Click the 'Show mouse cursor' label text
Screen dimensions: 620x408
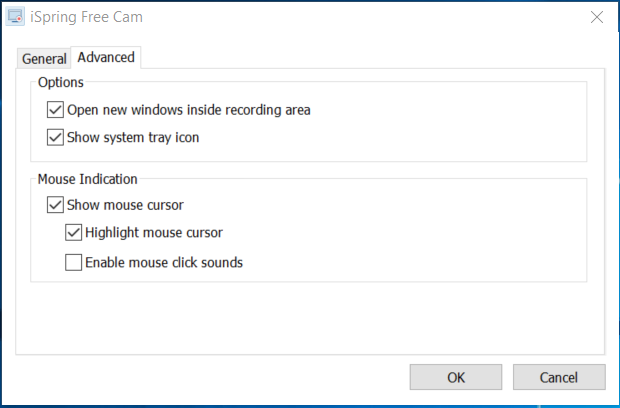tap(125, 206)
